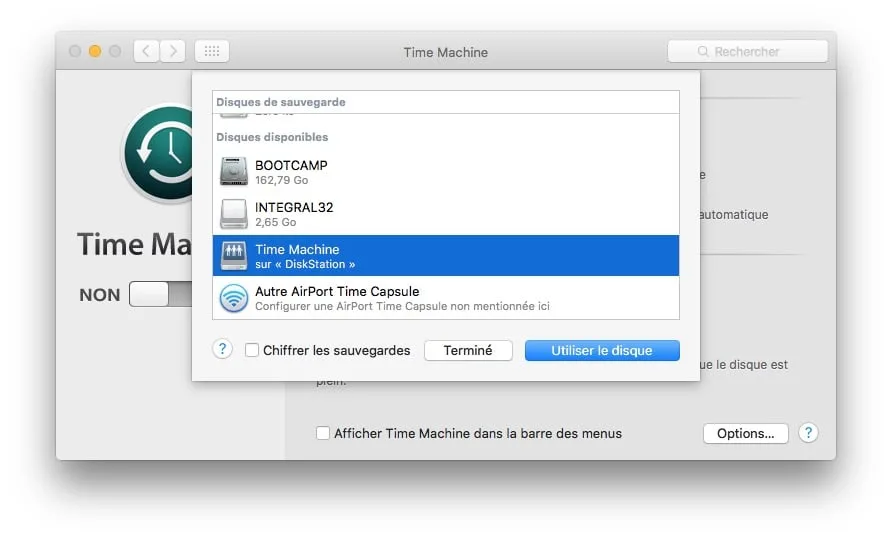The height and width of the screenshot is (540, 892).
Task: Click Utiliser le disque button
Action: click(x=602, y=350)
